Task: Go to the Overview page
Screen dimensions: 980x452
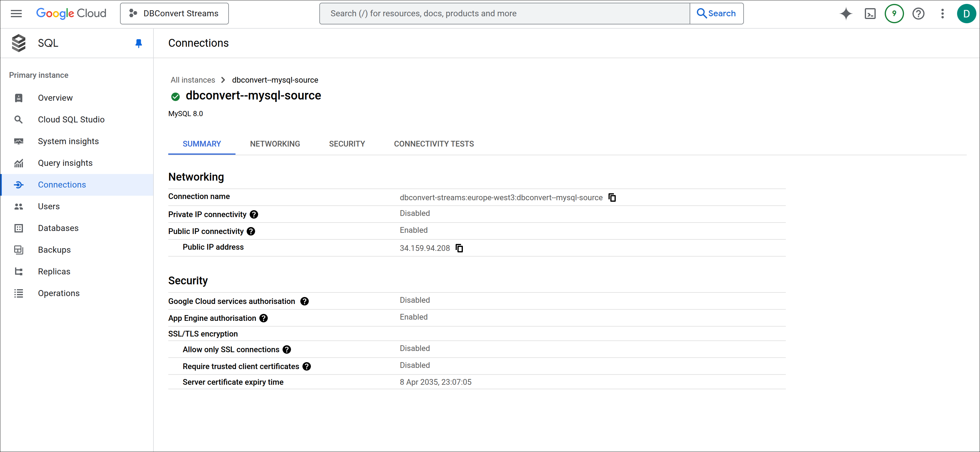Action: (x=77, y=98)
